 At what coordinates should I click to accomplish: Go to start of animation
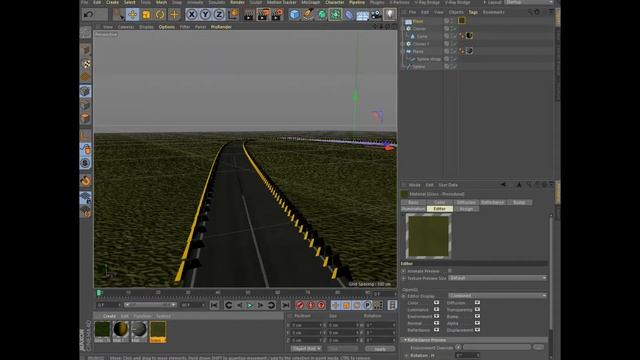click(215, 305)
